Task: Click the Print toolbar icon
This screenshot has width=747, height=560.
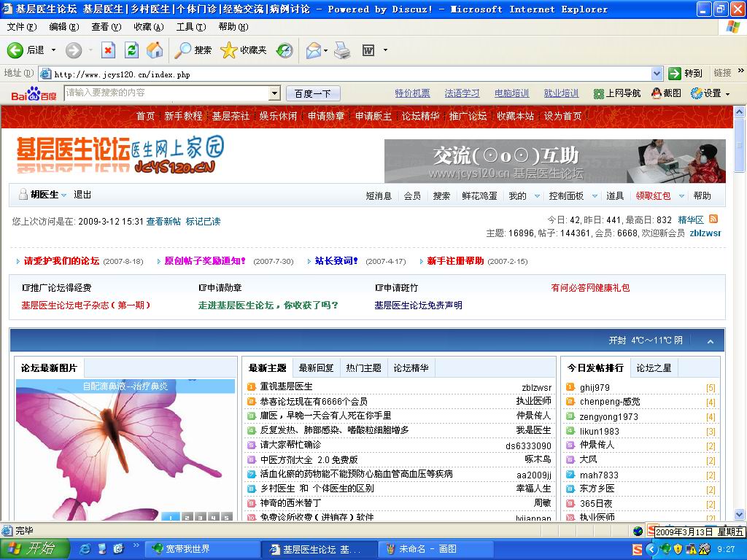Action: (x=343, y=50)
